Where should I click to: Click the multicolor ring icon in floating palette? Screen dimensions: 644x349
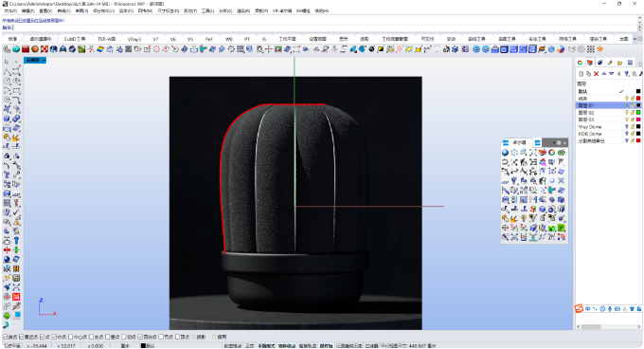click(x=552, y=153)
